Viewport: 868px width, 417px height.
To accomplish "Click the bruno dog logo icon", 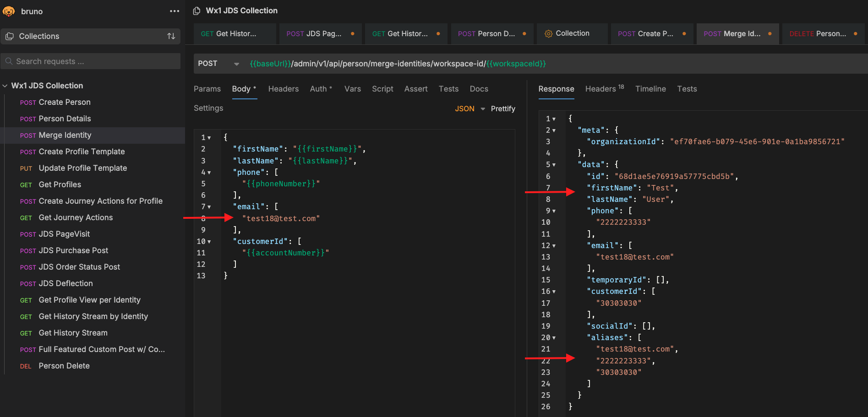I will pyautogui.click(x=9, y=11).
